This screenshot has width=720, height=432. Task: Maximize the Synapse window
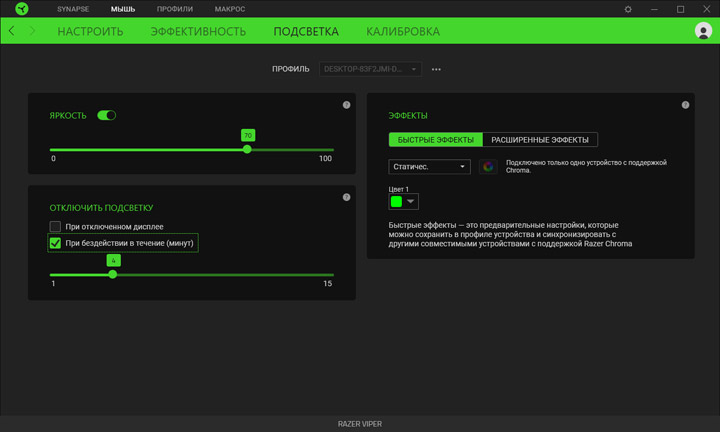680,9
